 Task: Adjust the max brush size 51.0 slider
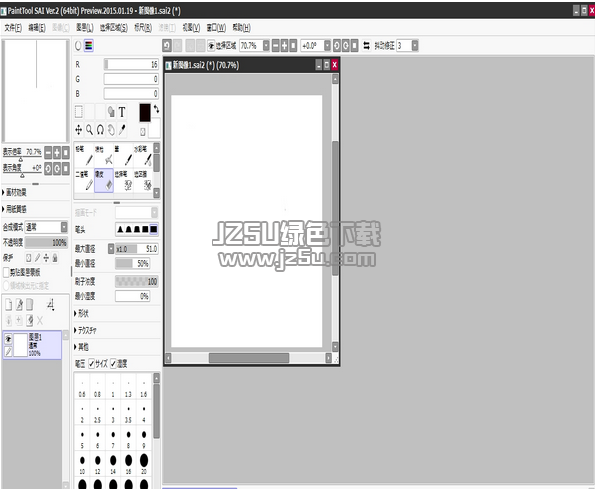137,249
